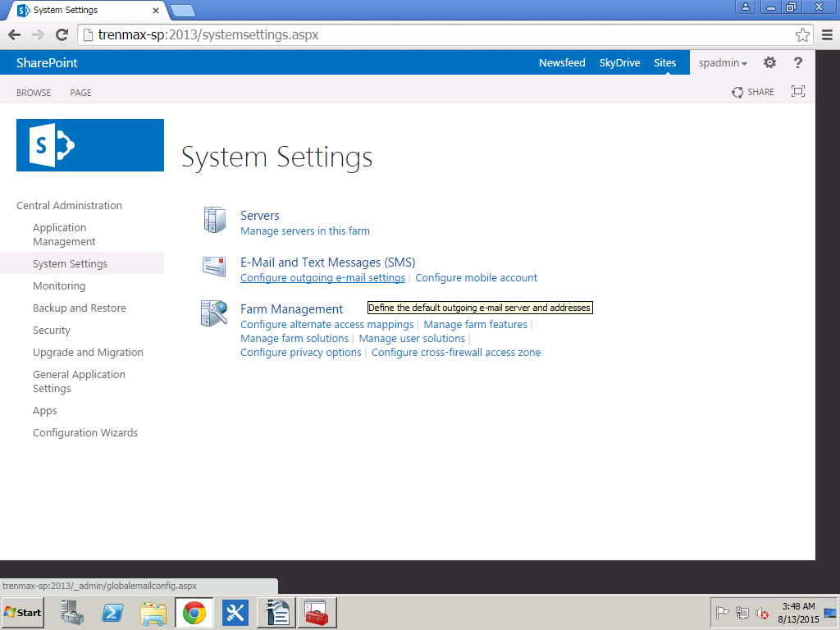Open Configuration Wizards in sidebar

[85, 432]
